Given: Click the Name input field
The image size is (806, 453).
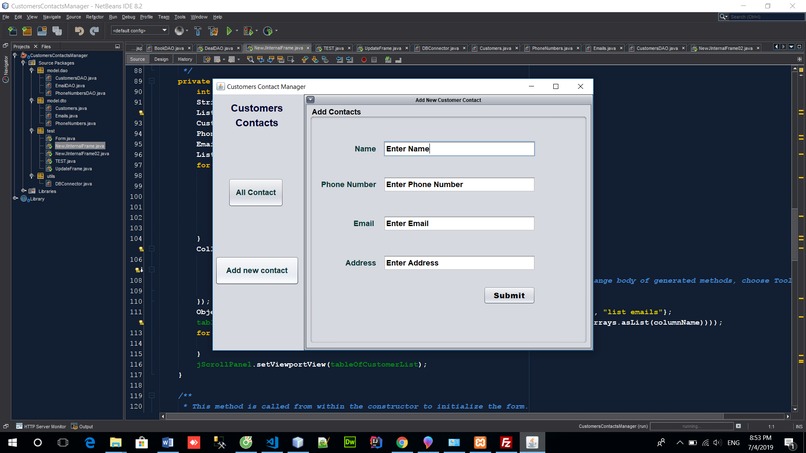Looking at the screenshot, I should [x=459, y=149].
